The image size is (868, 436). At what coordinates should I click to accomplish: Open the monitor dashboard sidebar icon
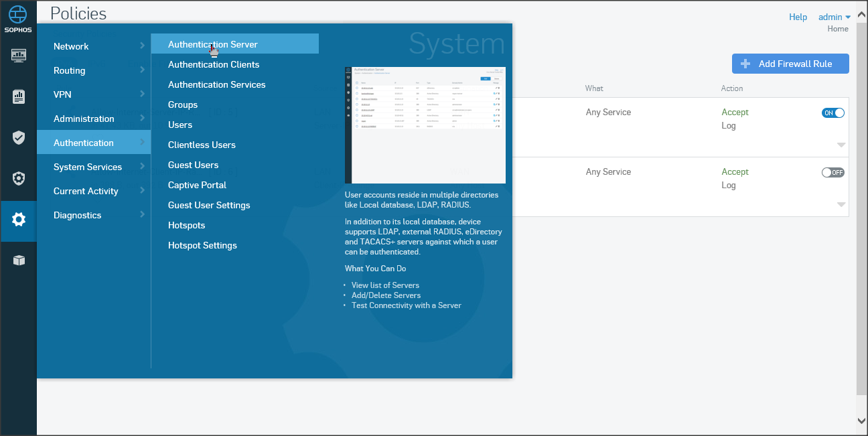19,55
